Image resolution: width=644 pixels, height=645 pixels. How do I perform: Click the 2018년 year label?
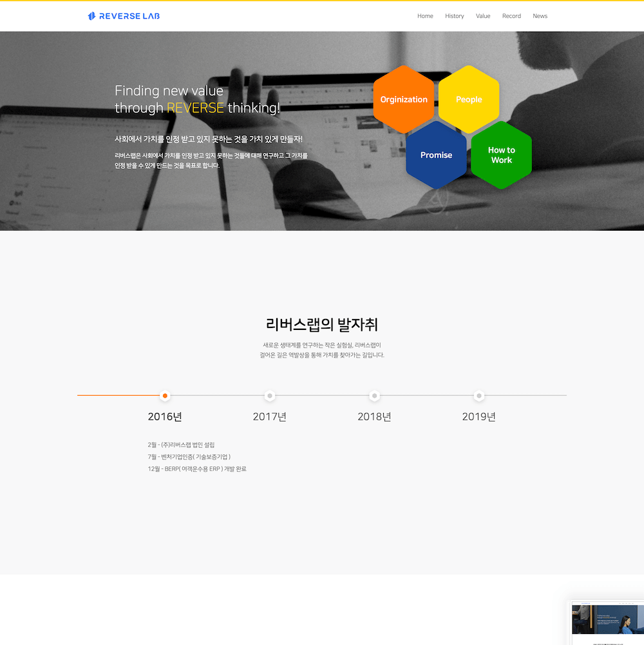point(374,417)
